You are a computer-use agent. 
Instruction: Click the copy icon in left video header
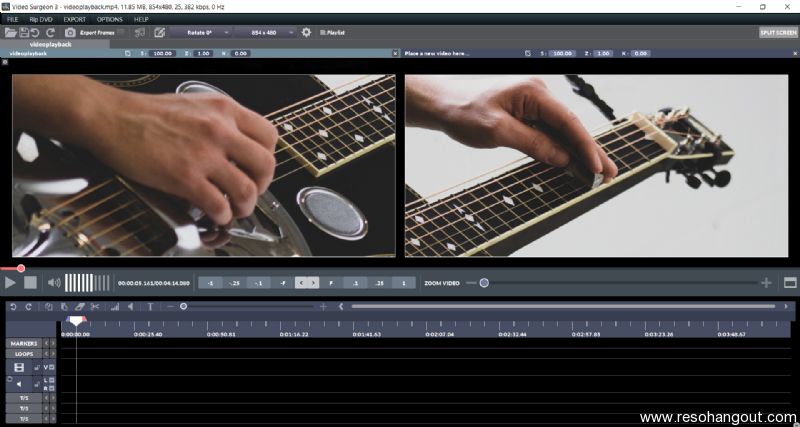(x=128, y=54)
